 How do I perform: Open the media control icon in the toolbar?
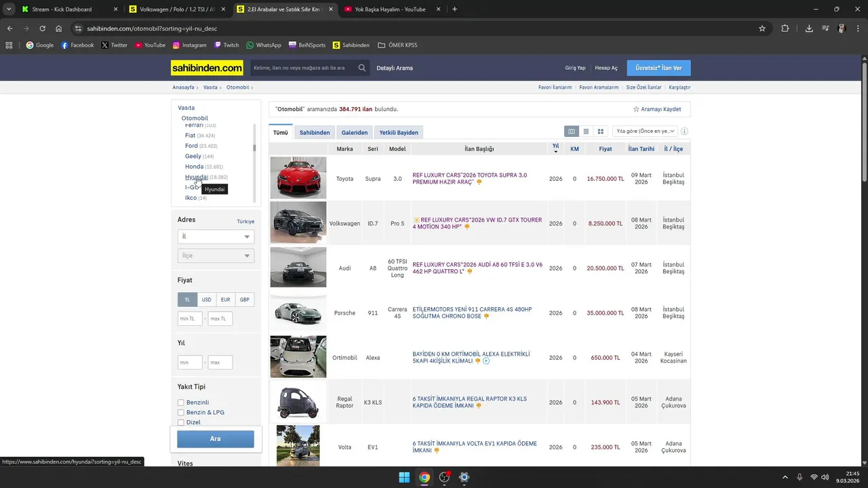pos(825,28)
